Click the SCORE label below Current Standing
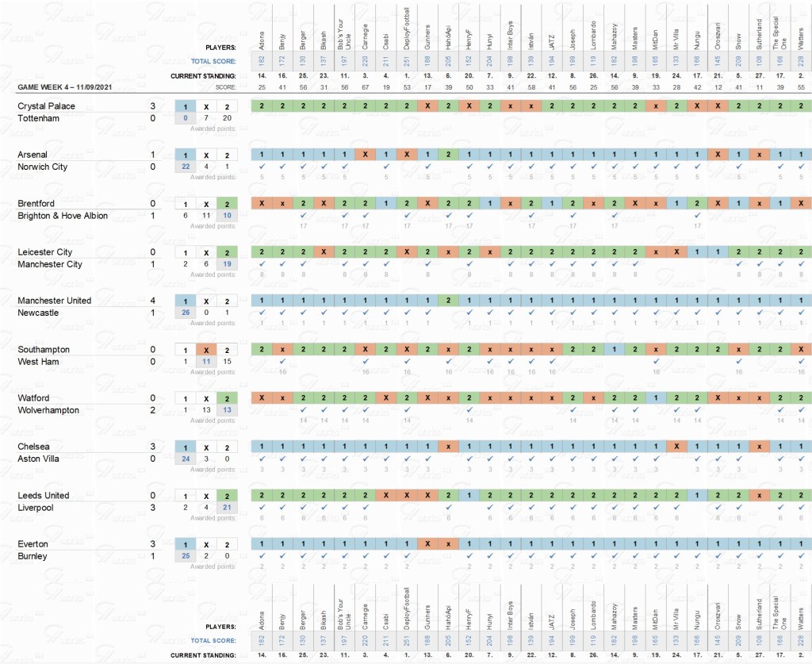The image size is (812, 664). tap(226, 86)
